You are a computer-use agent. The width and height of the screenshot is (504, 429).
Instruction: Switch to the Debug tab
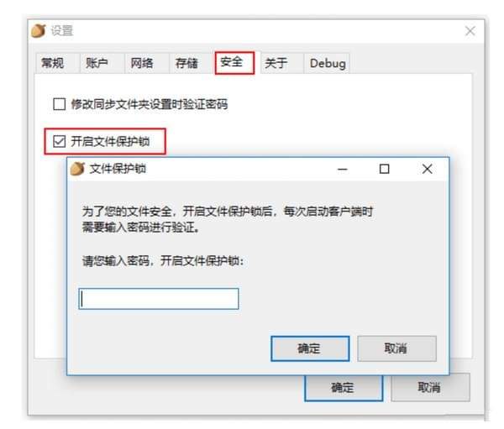click(328, 63)
